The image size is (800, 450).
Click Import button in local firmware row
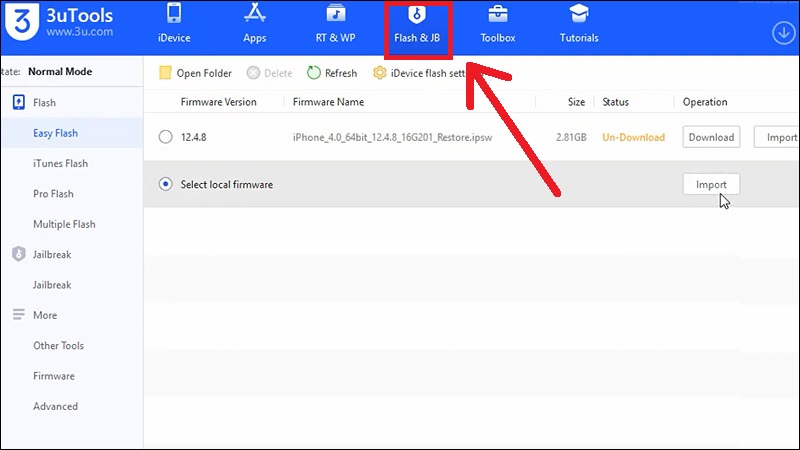coord(711,184)
